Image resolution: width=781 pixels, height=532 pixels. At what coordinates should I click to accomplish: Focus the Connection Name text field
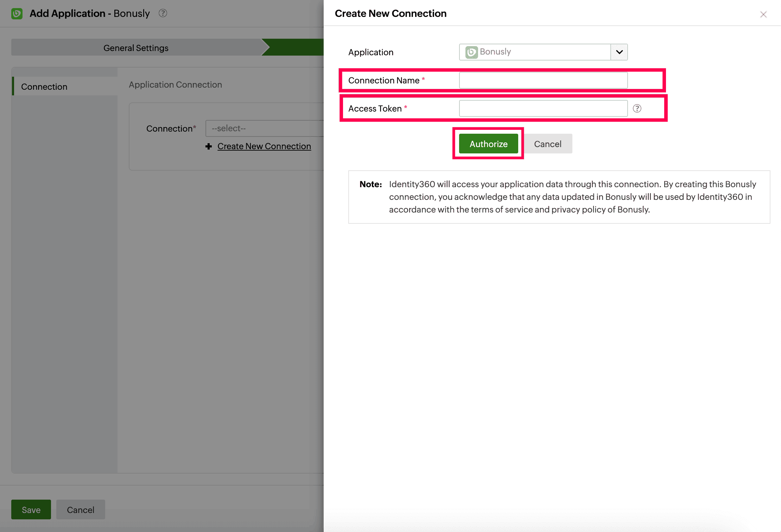pyautogui.click(x=543, y=81)
